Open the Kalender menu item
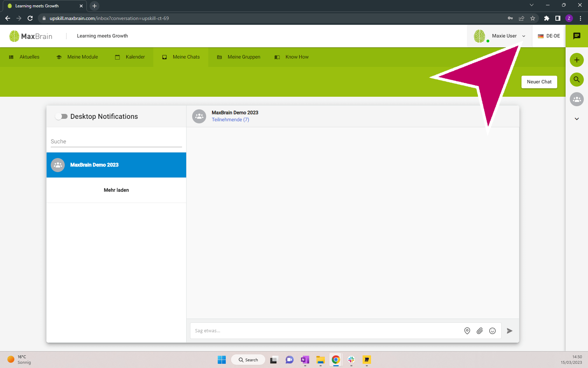 (x=130, y=57)
